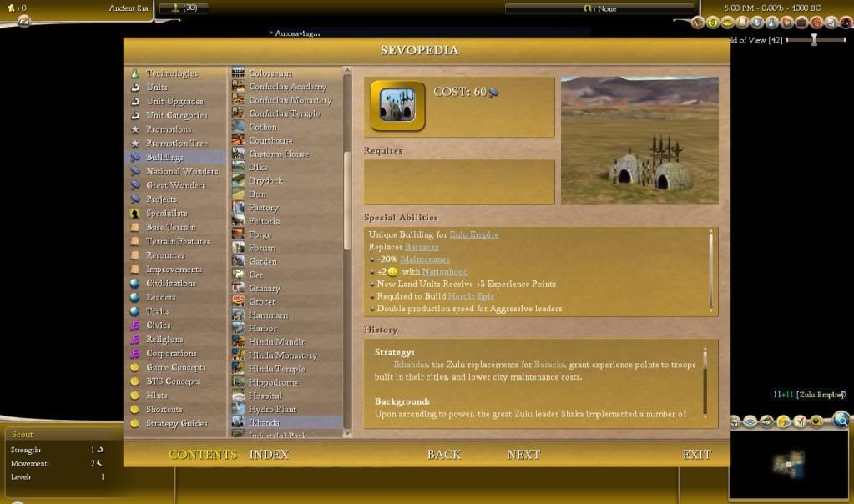
Task: Switch to the INDEX tab
Action: click(269, 455)
